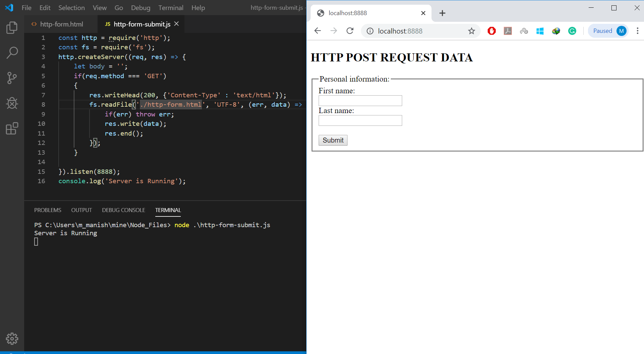The height and width of the screenshot is (354, 644).
Task: Open the Adobe Acrobat extension
Action: point(507,31)
